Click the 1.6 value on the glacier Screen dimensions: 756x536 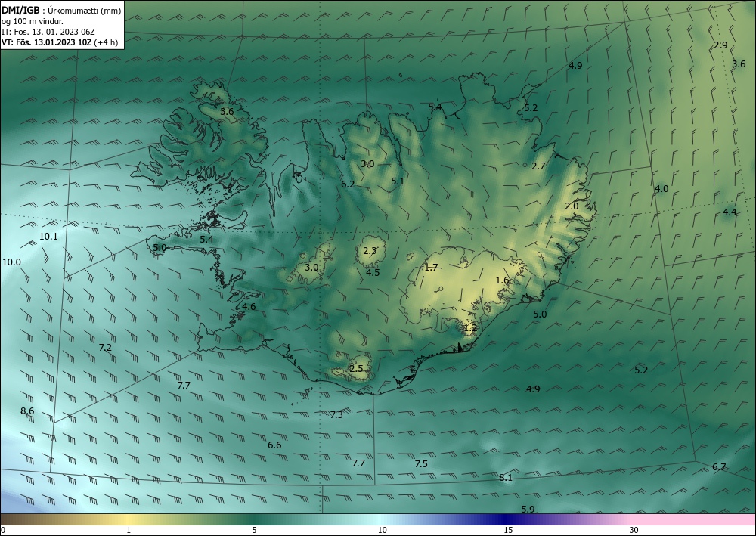coord(503,280)
